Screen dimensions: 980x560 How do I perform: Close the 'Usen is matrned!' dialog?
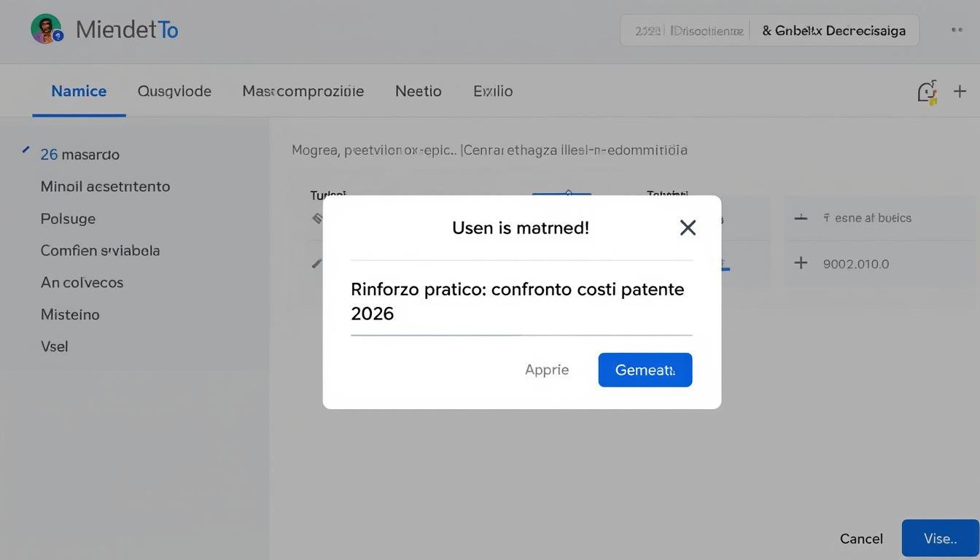pos(687,227)
